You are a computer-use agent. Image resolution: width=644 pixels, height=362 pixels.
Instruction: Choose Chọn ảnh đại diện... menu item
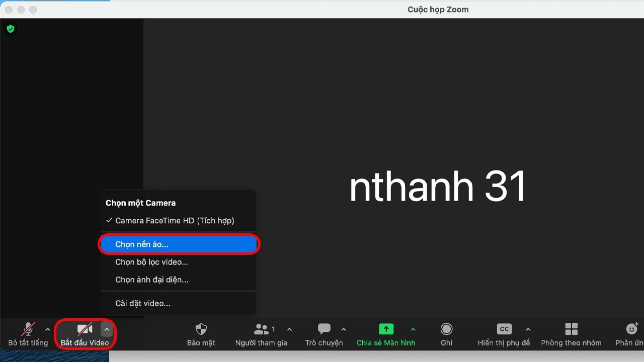(x=179, y=280)
